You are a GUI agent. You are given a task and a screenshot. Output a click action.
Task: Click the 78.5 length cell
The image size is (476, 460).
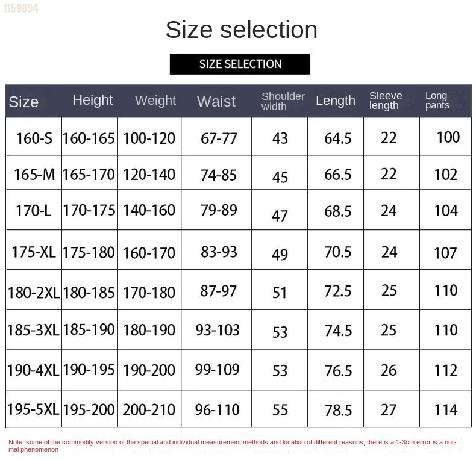(x=338, y=410)
